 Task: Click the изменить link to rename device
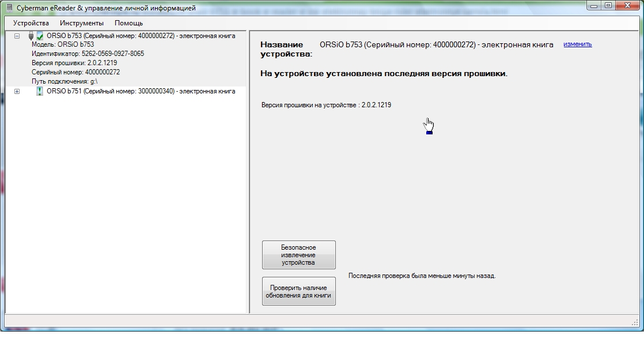click(577, 44)
